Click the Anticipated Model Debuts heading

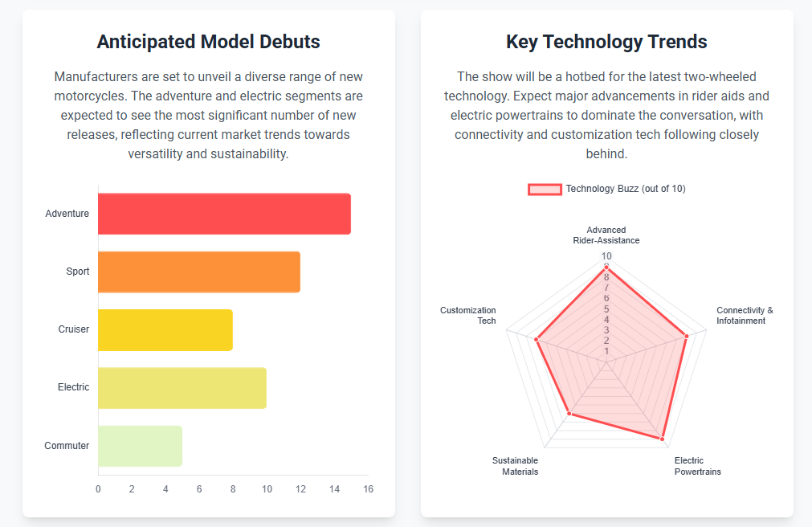pyautogui.click(x=208, y=42)
